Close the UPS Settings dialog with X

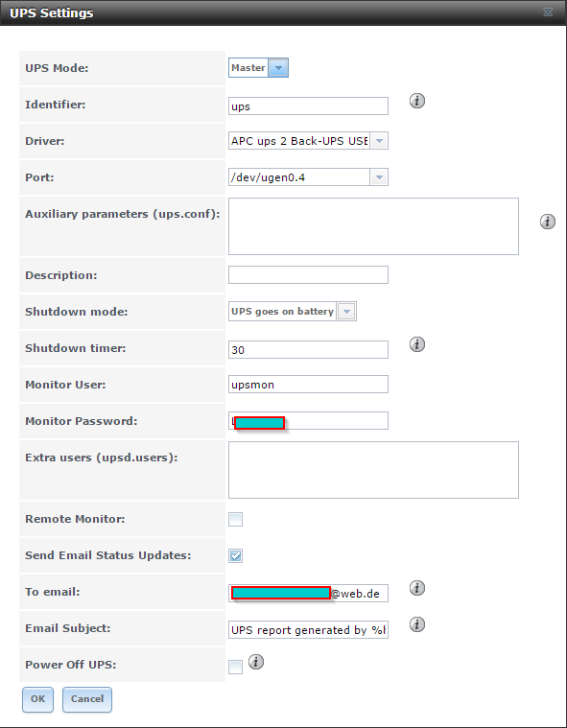point(548,12)
